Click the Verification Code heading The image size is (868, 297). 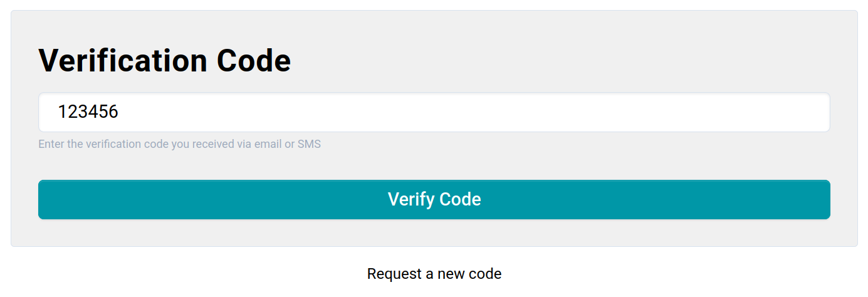[x=165, y=61]
